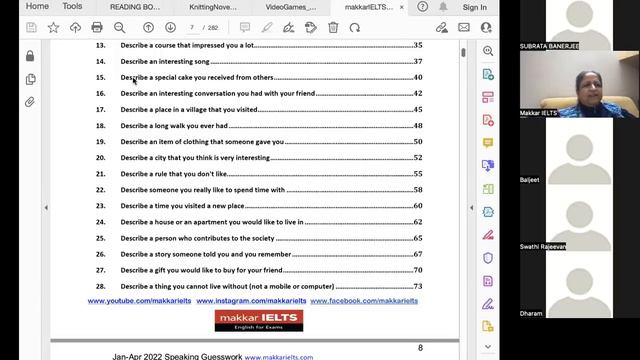Click entry 'Describe an interesting song'
The width and height of the screenshot is (640, 360).
click(165, 62)
